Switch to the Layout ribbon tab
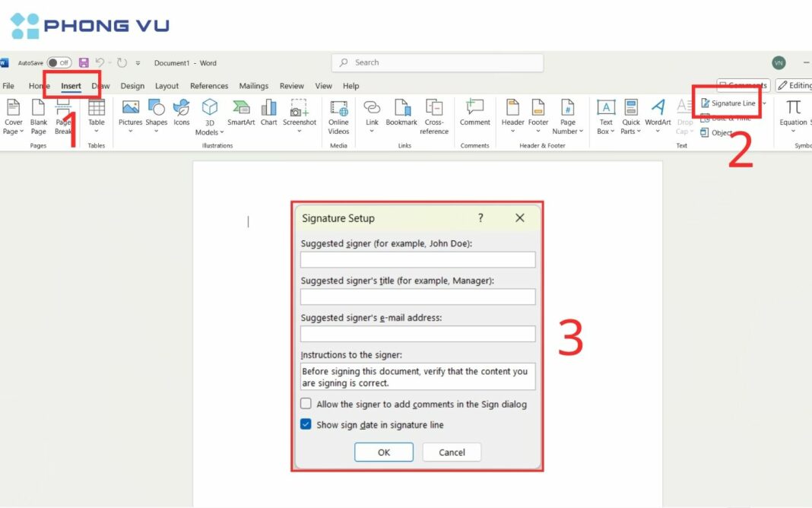Screen dimensions: 812x508 pos(167,86)
